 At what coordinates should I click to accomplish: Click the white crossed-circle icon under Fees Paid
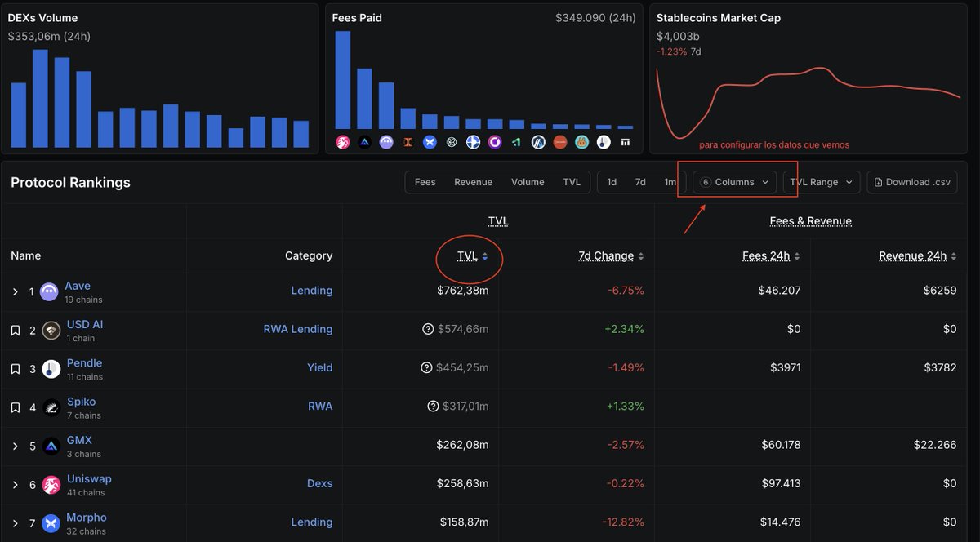pos(452,142)
